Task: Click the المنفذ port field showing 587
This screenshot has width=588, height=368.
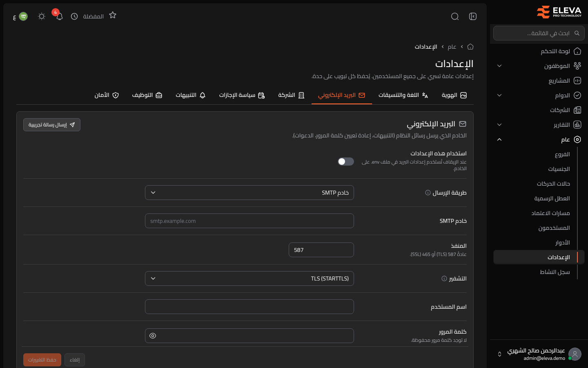Action: (321, 250)
